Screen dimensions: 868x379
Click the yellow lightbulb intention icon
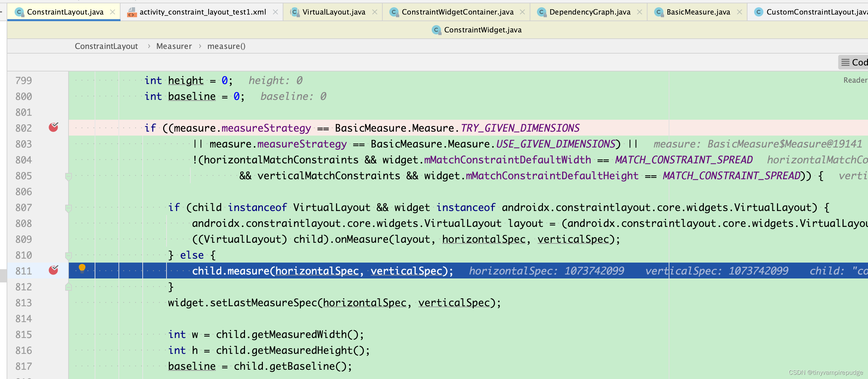click(x=82, y=268)
